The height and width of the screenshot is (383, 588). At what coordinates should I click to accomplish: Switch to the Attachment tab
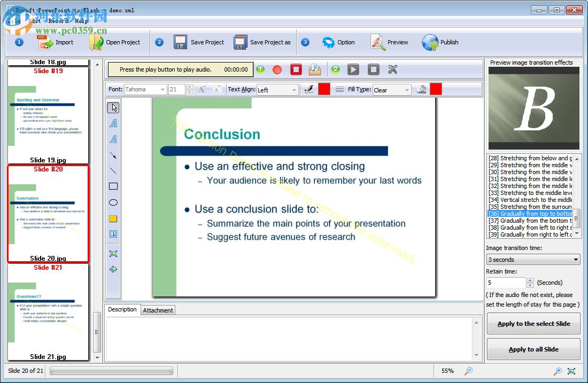(x=158, y=310)
